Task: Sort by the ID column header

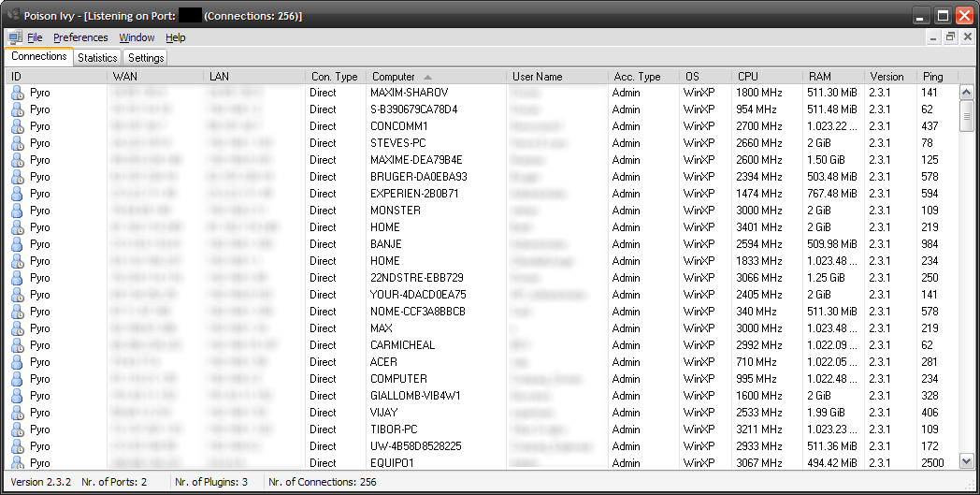Action: [x=56, y=77]
